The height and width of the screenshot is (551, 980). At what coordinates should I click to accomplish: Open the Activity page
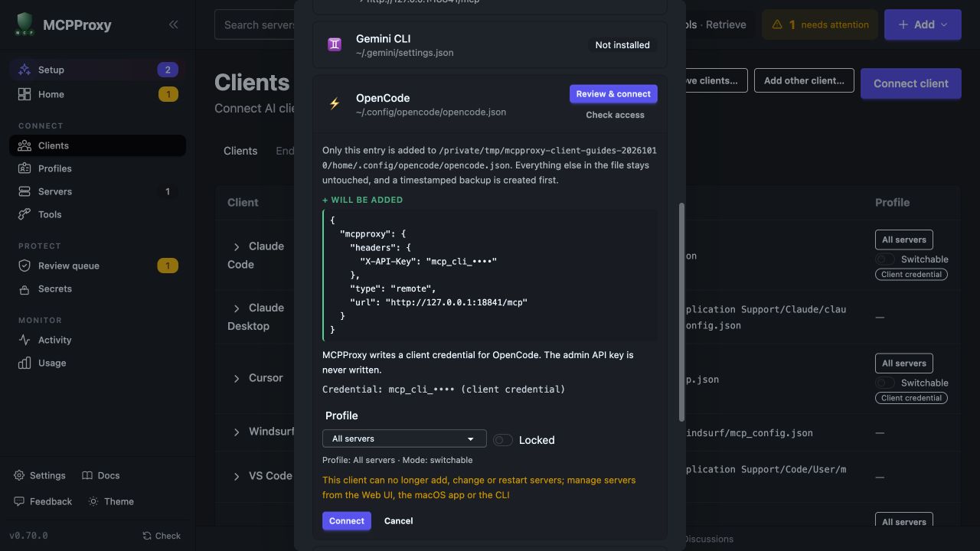pos(97,340)
